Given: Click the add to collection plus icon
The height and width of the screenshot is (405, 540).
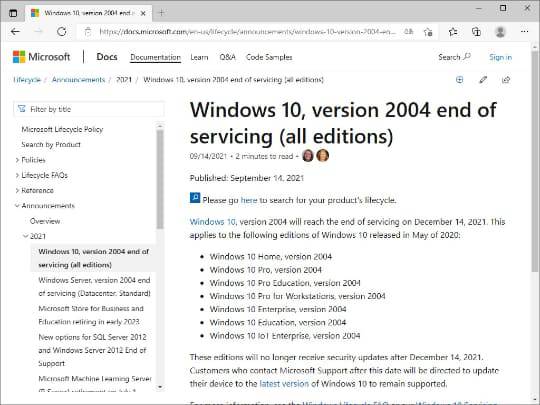Looking at the screenshot, I should (459, 80).
